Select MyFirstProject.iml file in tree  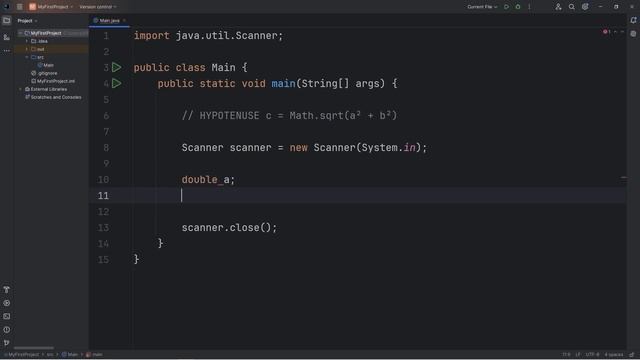tap(53, 81)
